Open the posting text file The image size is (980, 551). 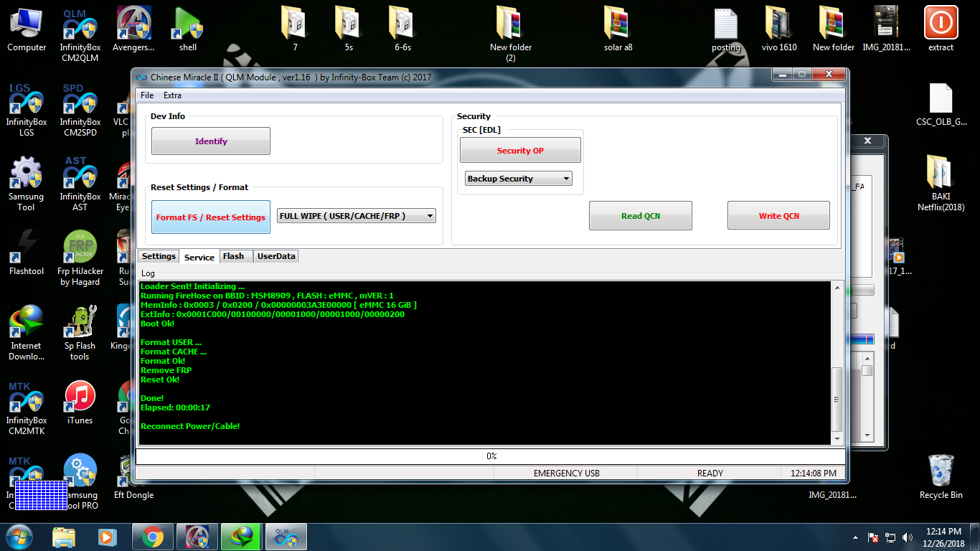(x=726, y=29)
